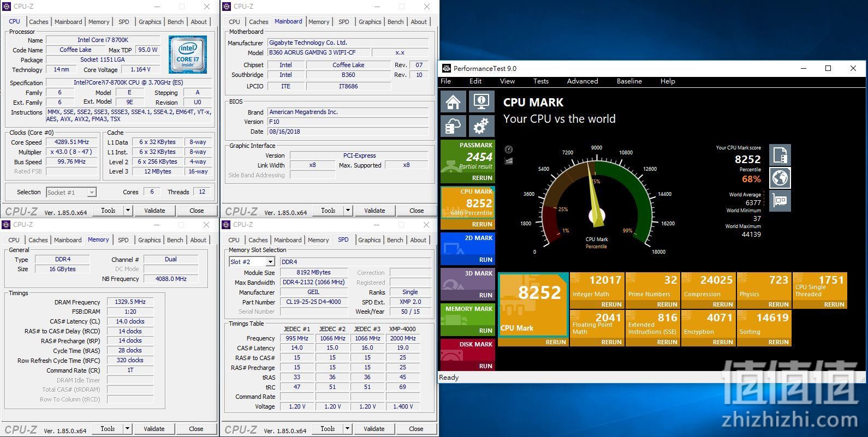Click the Sorting result tile

pos(764,328)
